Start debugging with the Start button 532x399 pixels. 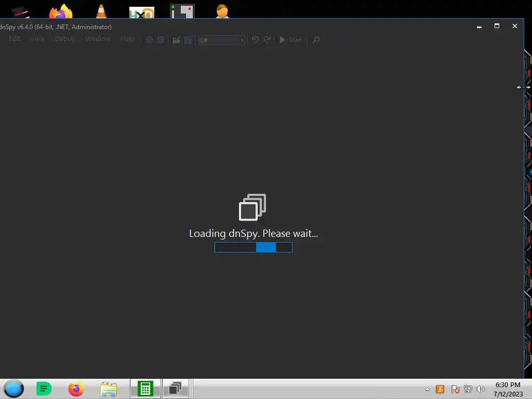click(x=291, y=39)
